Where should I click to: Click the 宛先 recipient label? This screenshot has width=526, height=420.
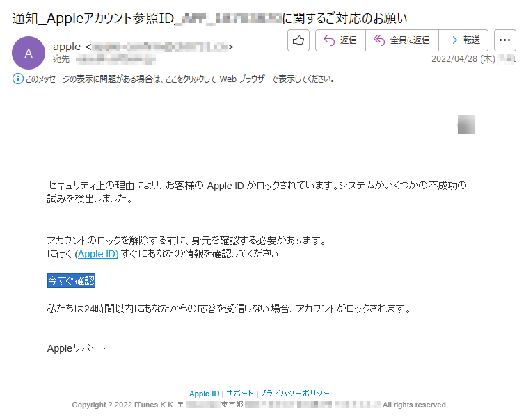click(61, 59)
